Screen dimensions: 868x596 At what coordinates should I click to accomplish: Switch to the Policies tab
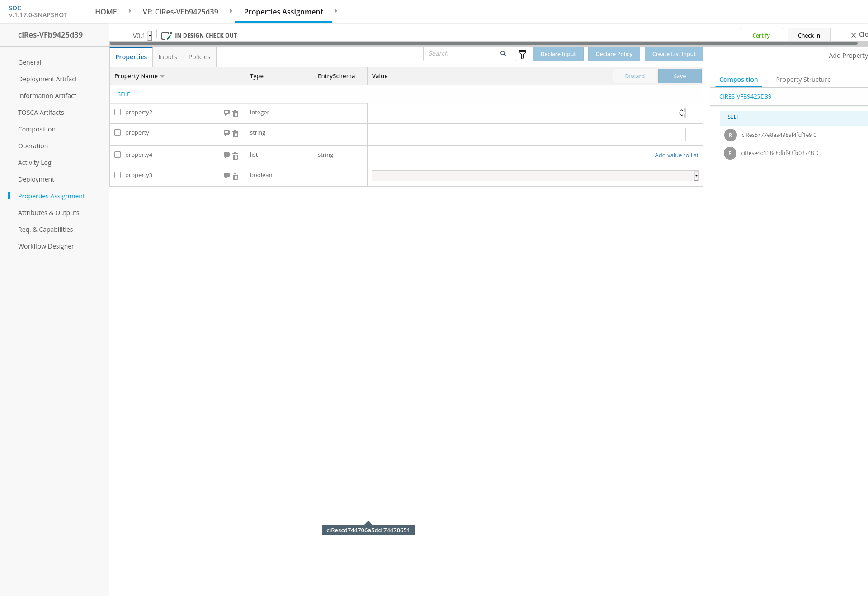(x=199, y=57)
